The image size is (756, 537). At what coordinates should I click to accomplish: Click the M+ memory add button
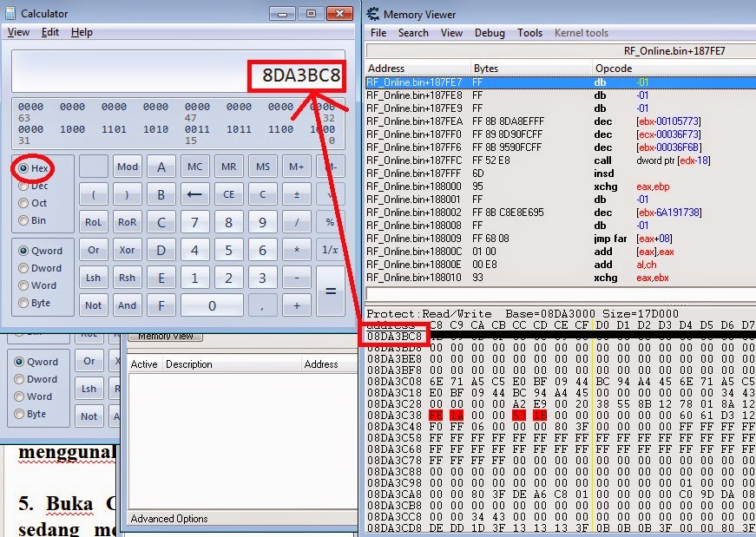(297, 167)
